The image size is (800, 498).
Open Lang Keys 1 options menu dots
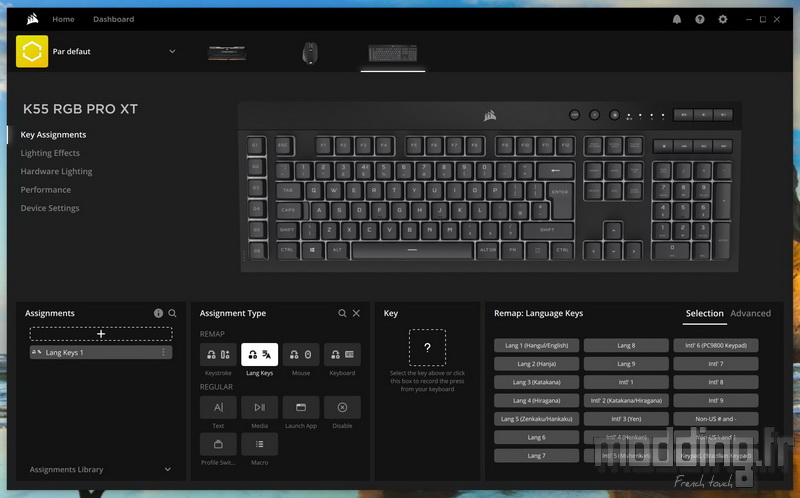[163, 353]
